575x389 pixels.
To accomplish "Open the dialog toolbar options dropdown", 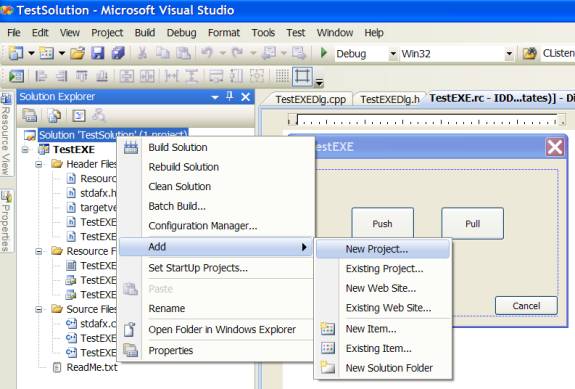I will click(319, 83).
